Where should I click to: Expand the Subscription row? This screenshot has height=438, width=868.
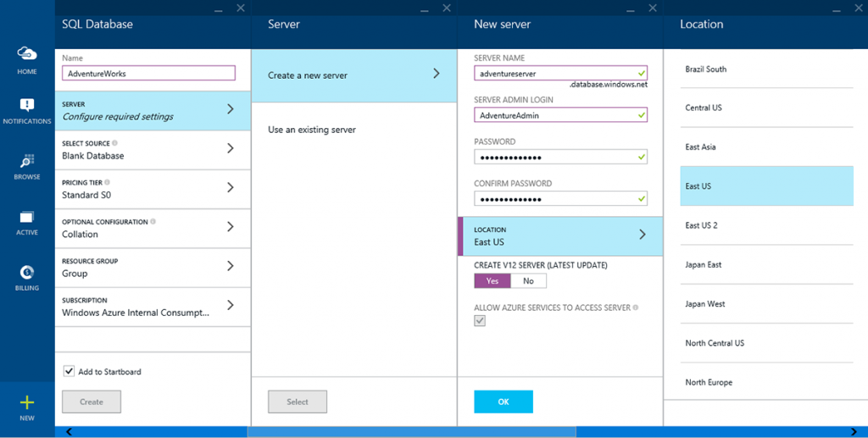[153, 307]
